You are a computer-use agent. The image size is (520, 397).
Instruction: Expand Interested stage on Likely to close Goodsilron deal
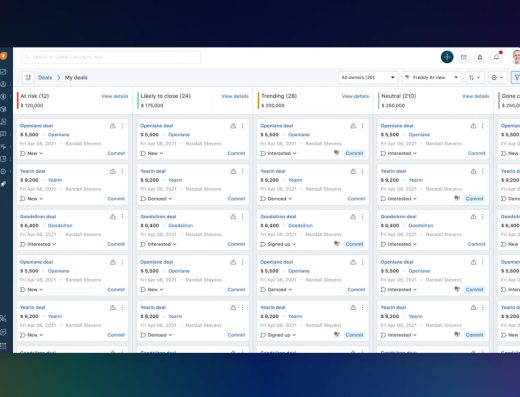(158, 244)
